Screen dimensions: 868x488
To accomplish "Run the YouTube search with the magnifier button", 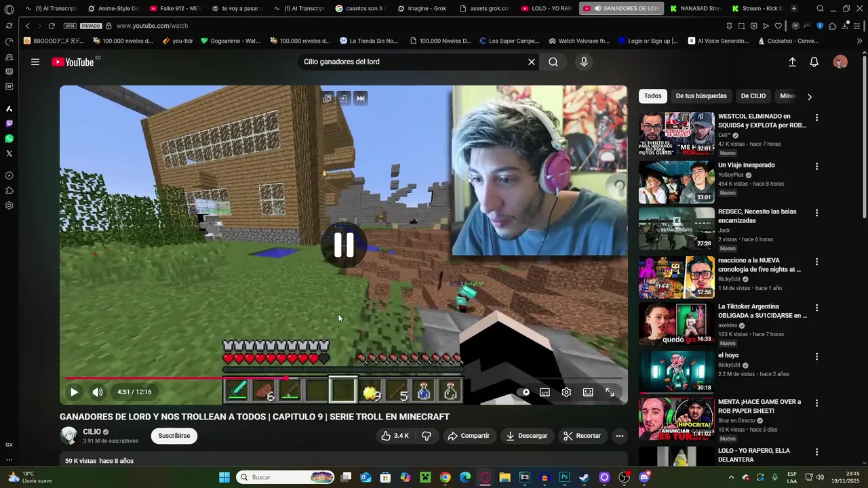I will point(553,62).
